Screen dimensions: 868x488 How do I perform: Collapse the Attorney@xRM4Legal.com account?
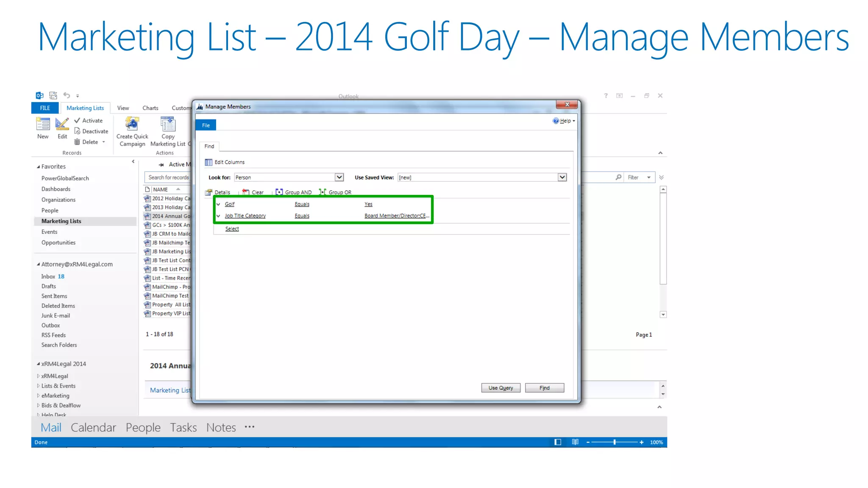click(x=38, y=264)
